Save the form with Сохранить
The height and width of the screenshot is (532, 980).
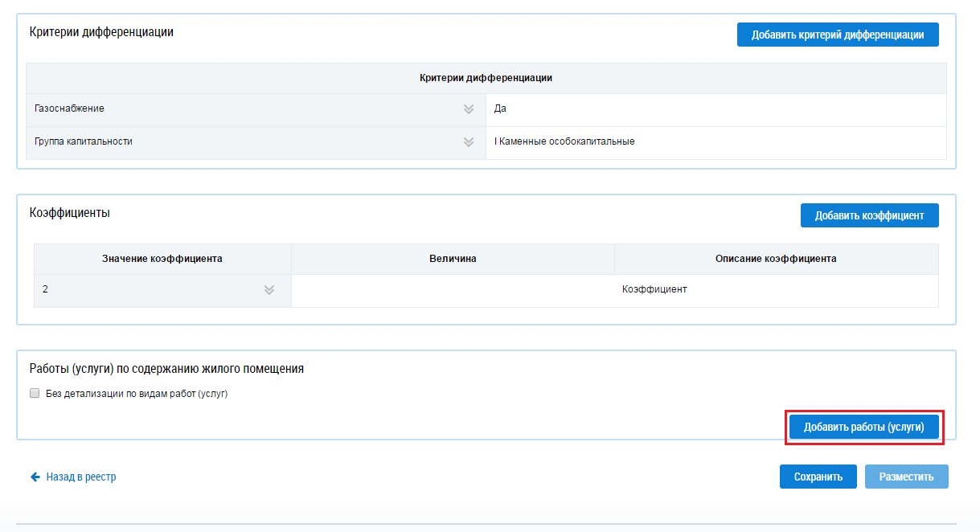(x=818, y=477)
